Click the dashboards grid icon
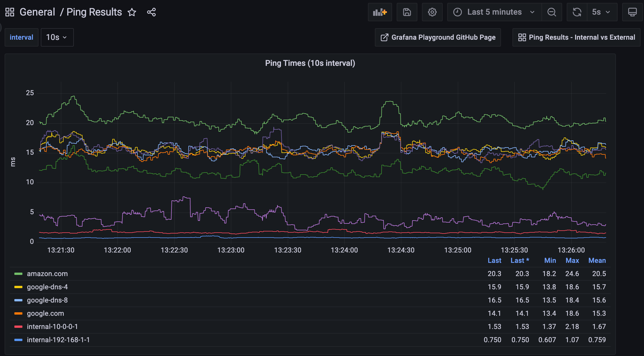 (10, 12)
